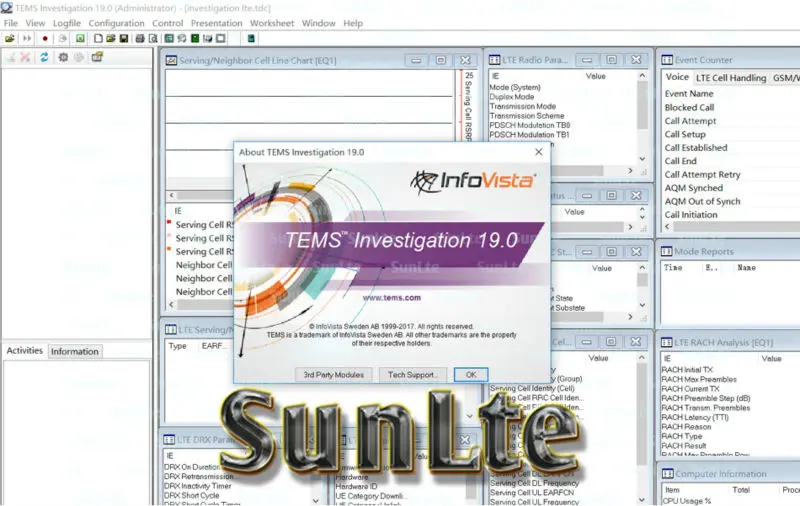
Task: Click the Tech Support button
Action: (x=413, y=375)
